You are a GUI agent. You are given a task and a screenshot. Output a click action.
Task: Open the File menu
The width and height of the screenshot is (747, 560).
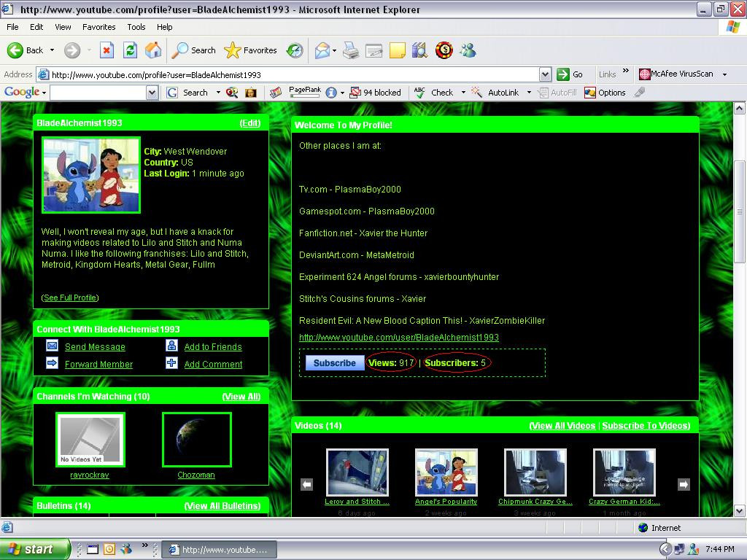tap(13, 27)
